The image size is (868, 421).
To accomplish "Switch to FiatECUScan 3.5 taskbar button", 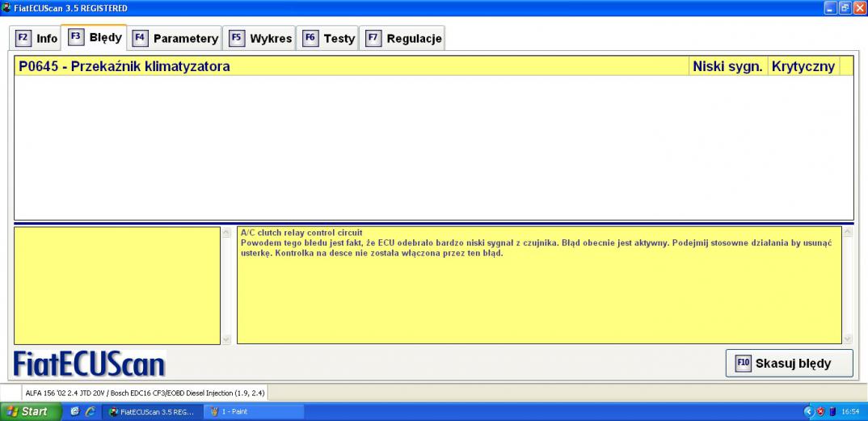I will click(153, 411).
